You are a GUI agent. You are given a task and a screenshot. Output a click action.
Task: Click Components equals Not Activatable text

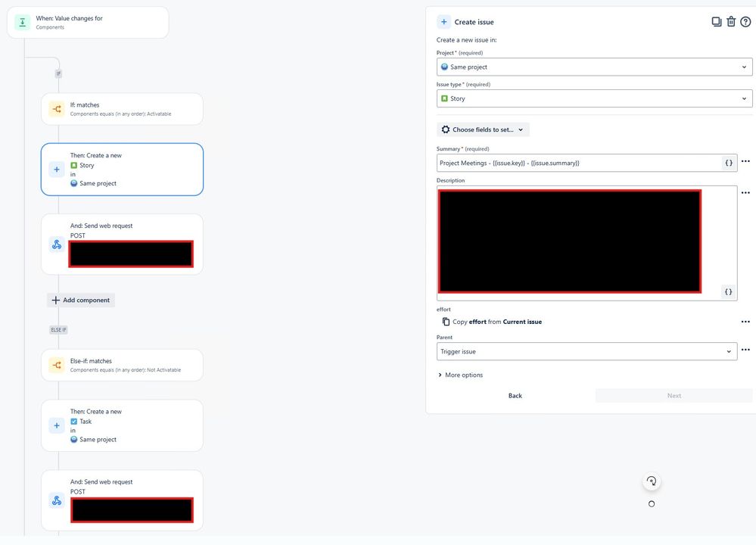point(126,370)
